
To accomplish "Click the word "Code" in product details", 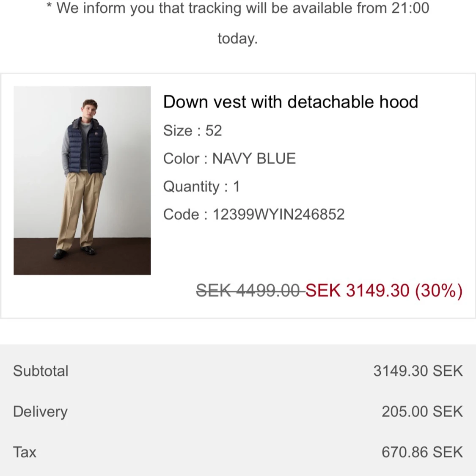I will tap(181, 215).
